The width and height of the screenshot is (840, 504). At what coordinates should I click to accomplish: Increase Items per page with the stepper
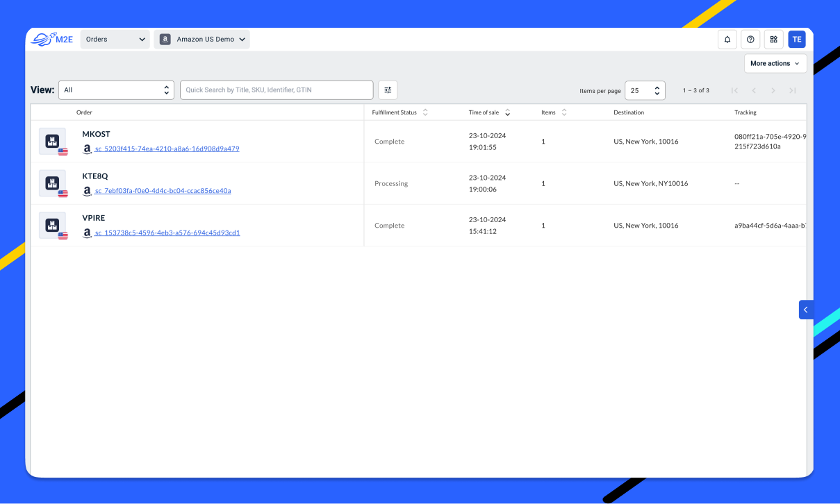tap(656, 86)
